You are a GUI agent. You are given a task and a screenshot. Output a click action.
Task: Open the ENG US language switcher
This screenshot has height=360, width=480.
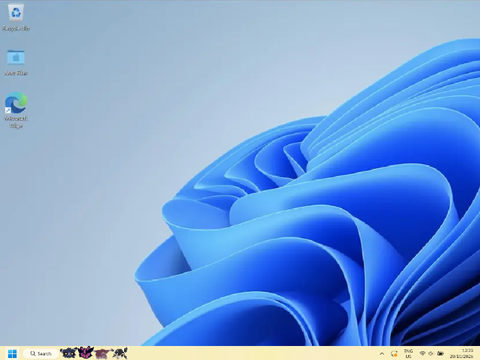click(x=408, y=354)
